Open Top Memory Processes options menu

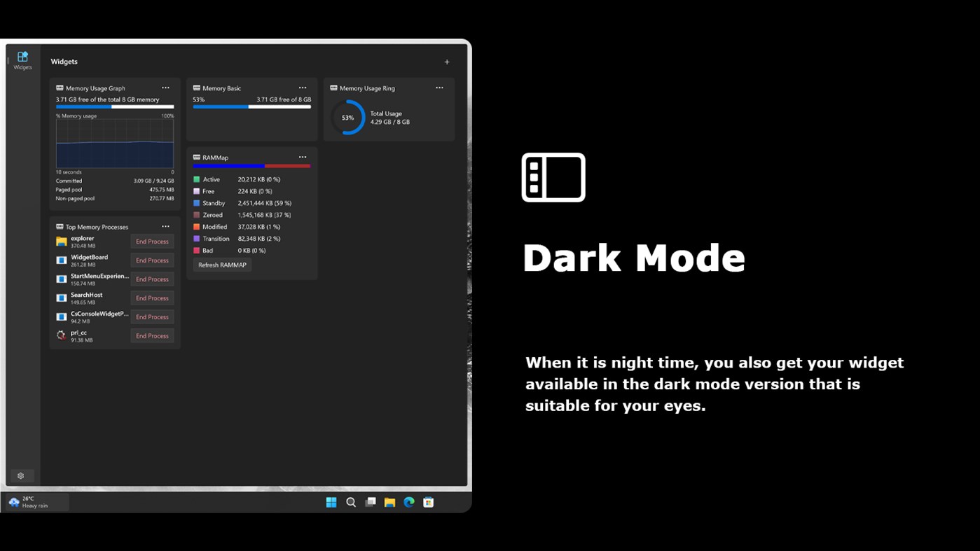166,226
